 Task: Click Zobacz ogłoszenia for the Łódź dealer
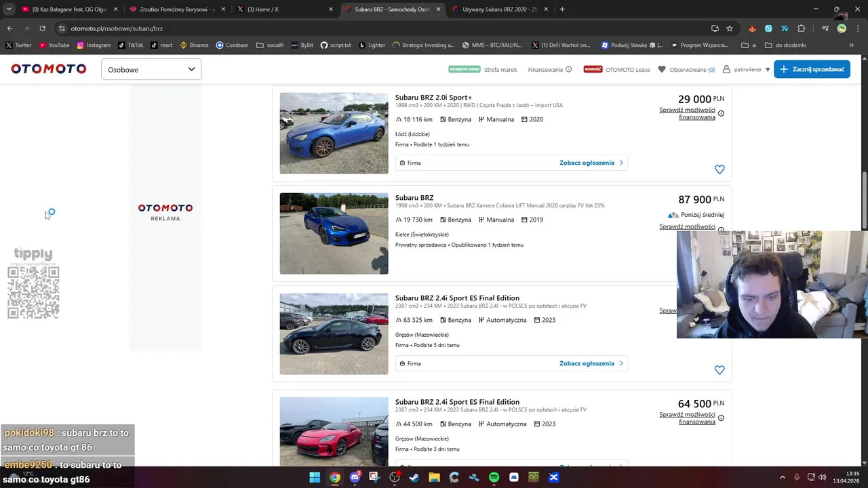click(x=591, y=163)
